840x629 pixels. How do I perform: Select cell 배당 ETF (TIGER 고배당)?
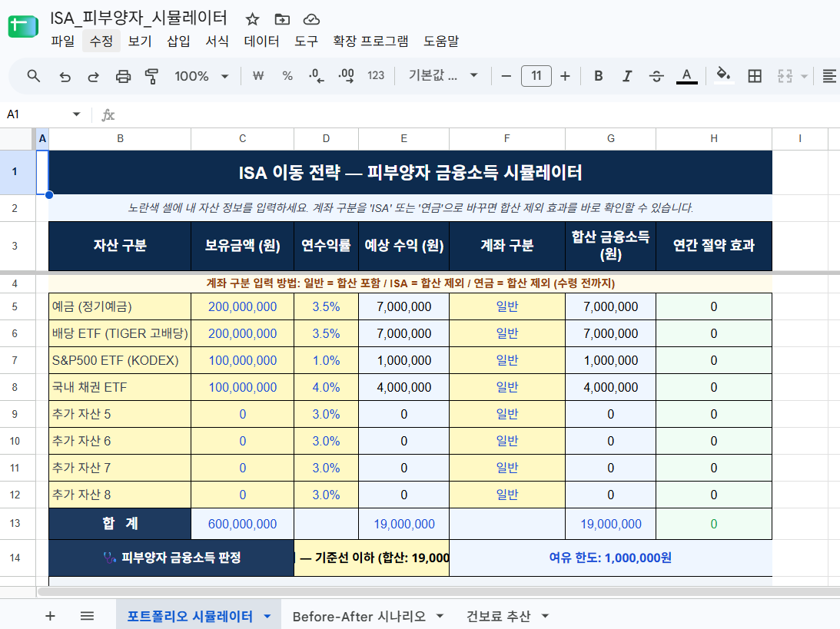pyautogui.click(x=120, y=333)
